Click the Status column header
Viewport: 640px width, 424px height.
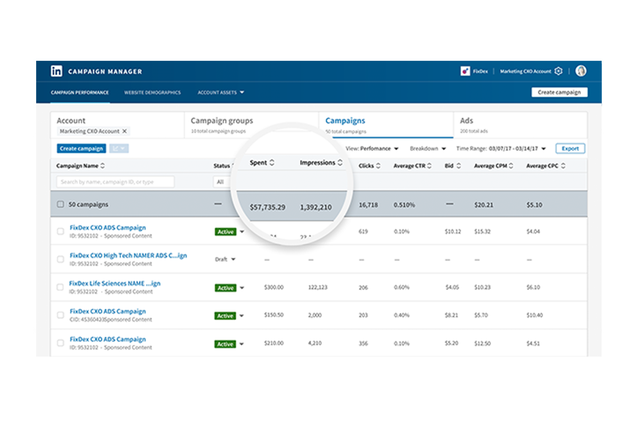tap(222, 166)
